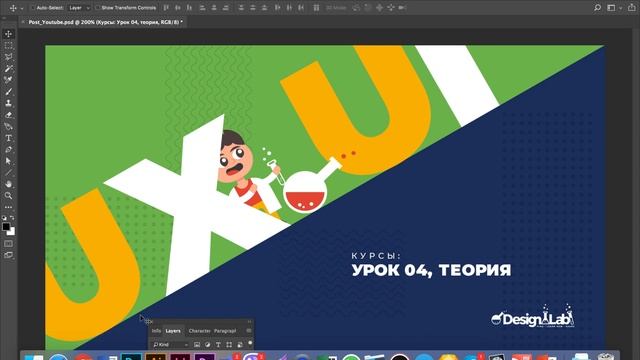The width and height of the screenshot is (640, 360).
Task: Click the first align edges button in the options bar
Action: 166,8
